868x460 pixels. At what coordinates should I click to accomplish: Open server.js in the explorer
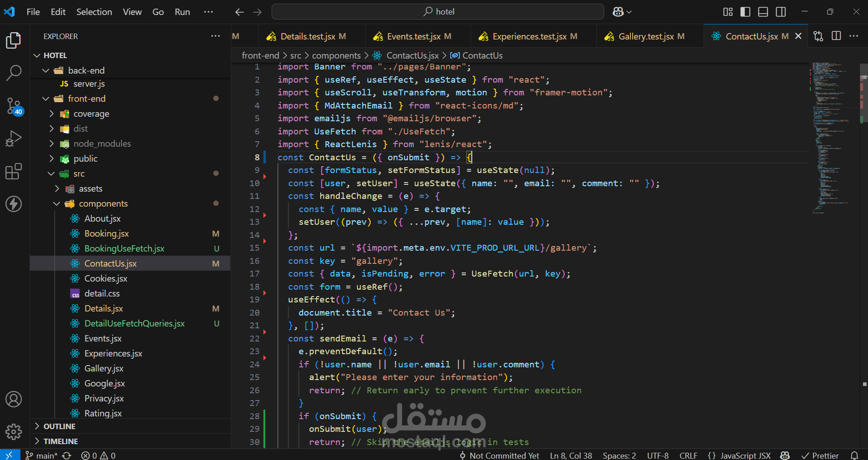pyautogui.click(x=130, y=84)
